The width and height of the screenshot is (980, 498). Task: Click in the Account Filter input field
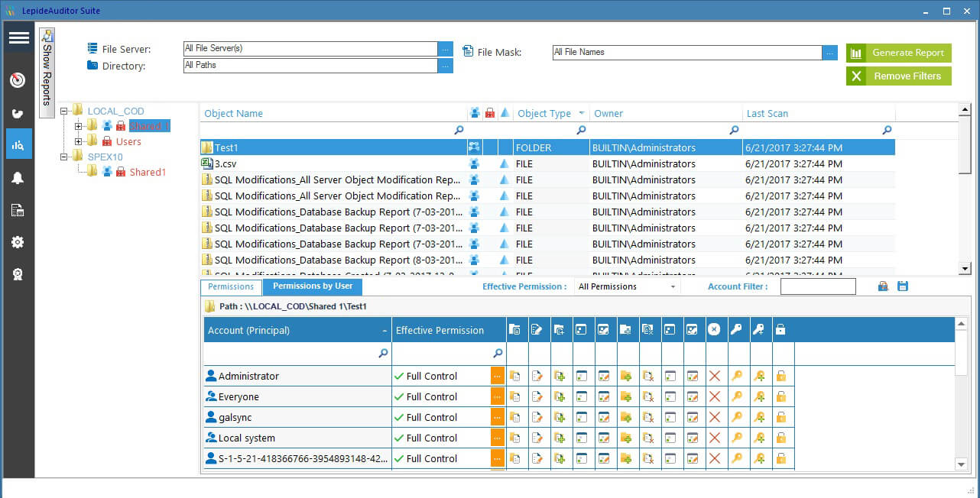pos(818,286)
